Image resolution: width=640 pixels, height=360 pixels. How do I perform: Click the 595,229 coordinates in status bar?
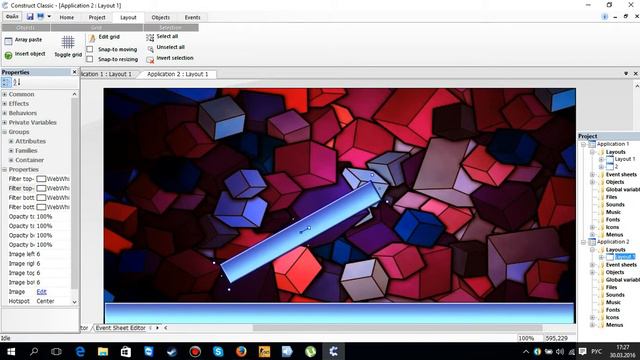point(557,338)
